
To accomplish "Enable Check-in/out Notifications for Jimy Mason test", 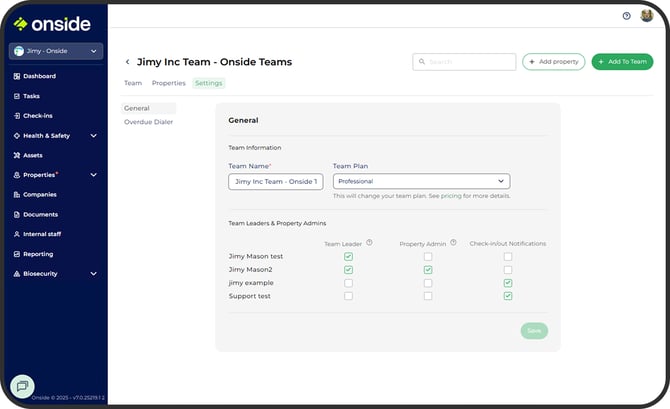I will 508,256.
